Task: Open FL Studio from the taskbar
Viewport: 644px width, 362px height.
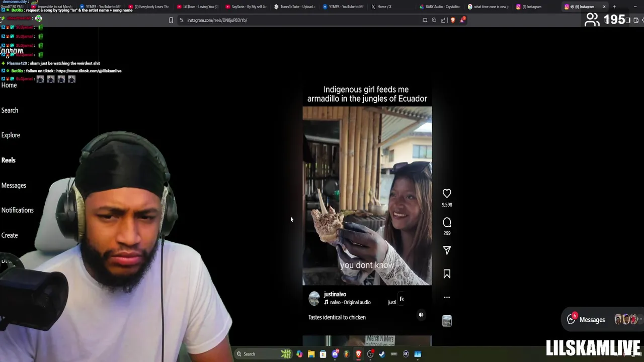Action: point(347,354)
